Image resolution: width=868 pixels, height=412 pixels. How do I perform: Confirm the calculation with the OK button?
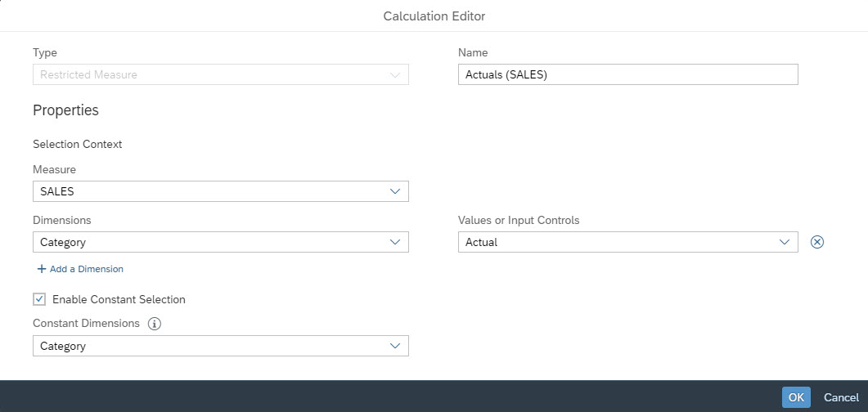[796, 397]
